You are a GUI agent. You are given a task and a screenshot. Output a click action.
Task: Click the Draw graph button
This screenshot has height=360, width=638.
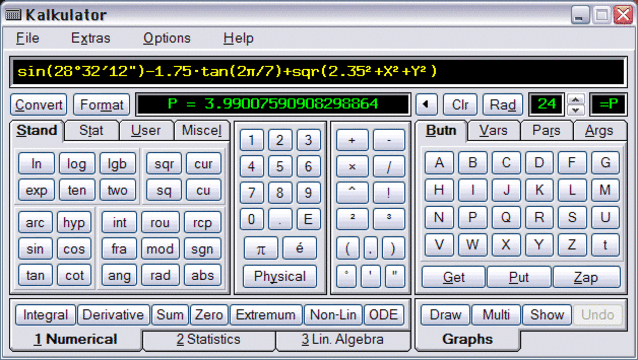[x=445, y=315]
